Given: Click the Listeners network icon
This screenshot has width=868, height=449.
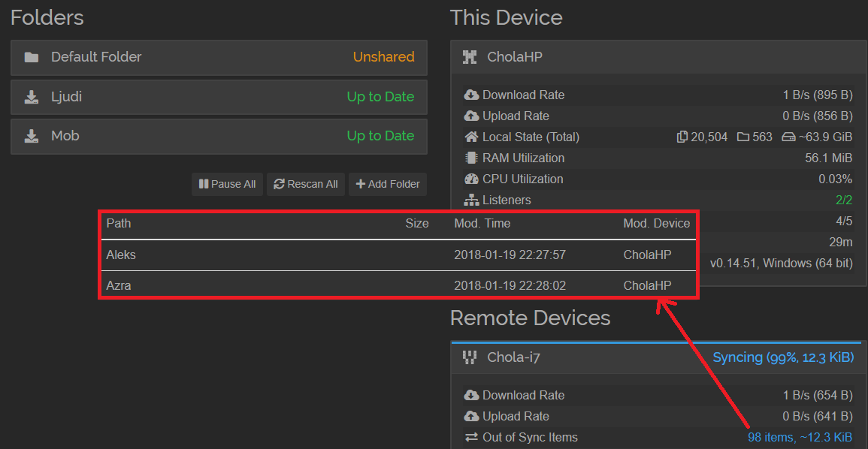Looking at the screenshot, I should pyautogui.click(x=471, y=200).
